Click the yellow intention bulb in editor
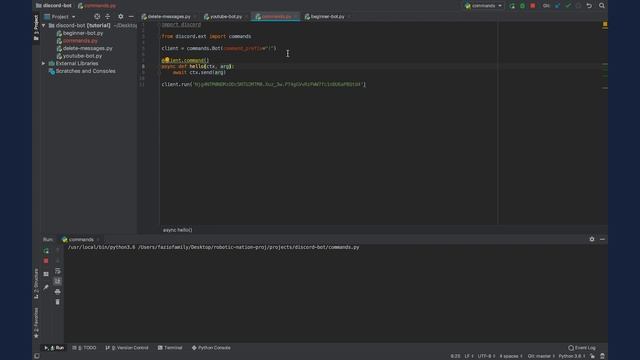The width and height of the screenshot is (640, 360). (167, 60)
